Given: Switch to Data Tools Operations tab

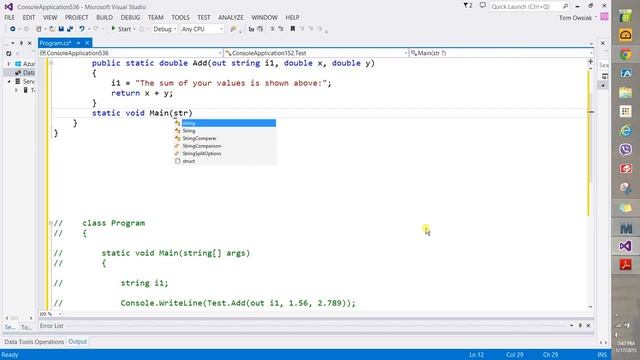Looking at the screenshot, I should (x=34, y=342).
